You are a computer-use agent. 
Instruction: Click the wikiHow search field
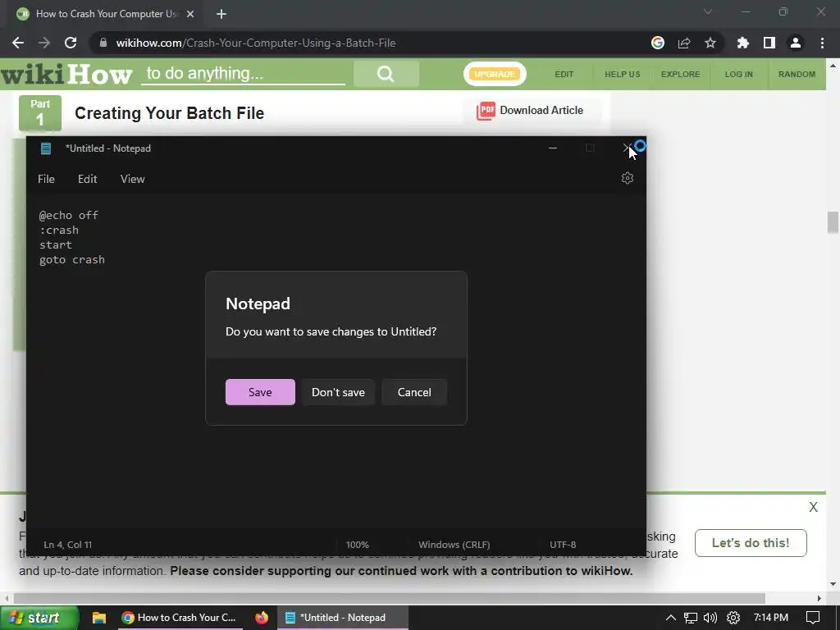click(x=244, y=74)
